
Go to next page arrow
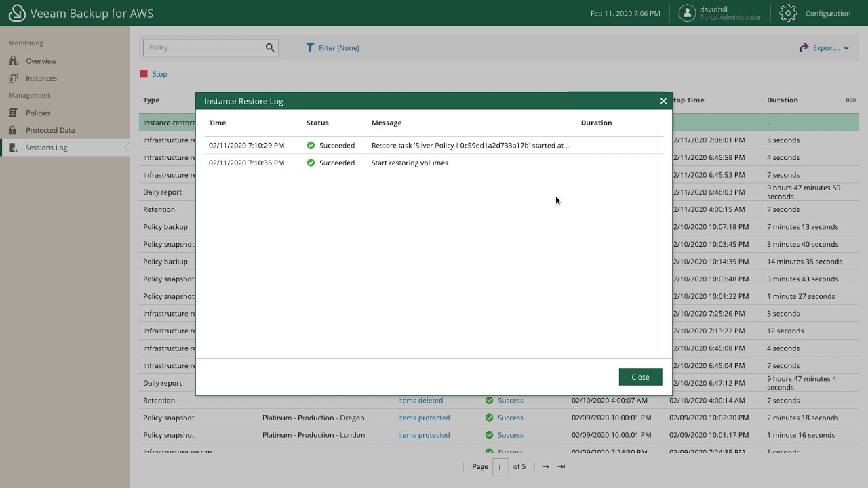pyautogui.click(x=546, y=467)
